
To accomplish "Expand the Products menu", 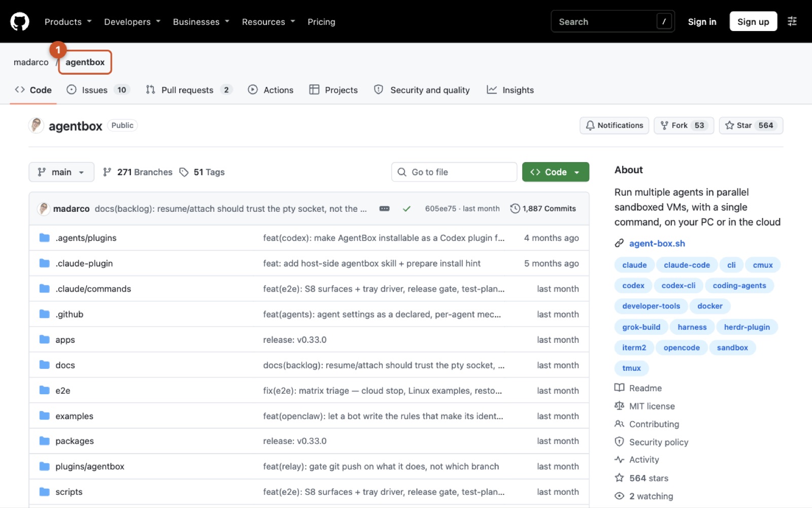I will click(68, 22).
